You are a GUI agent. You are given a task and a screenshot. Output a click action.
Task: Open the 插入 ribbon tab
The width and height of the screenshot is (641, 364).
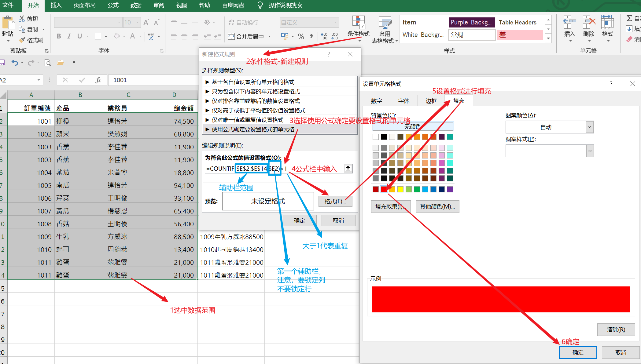(56, 5)
